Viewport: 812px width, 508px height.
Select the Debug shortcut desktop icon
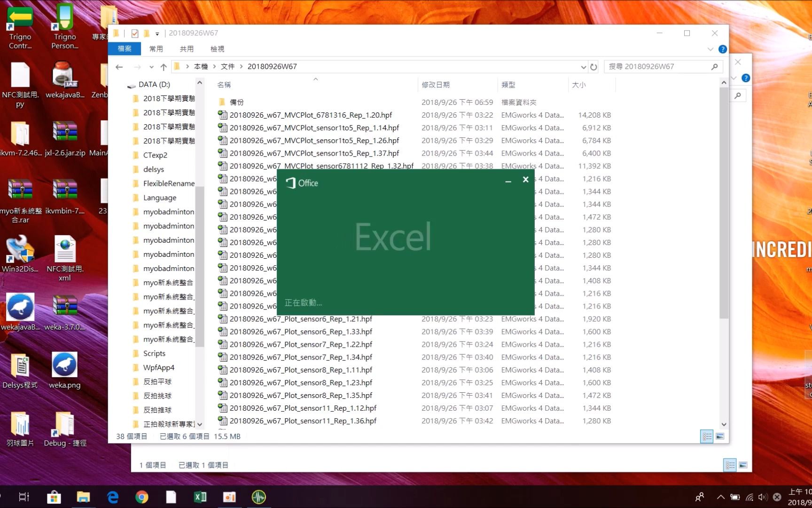(65, 429)
